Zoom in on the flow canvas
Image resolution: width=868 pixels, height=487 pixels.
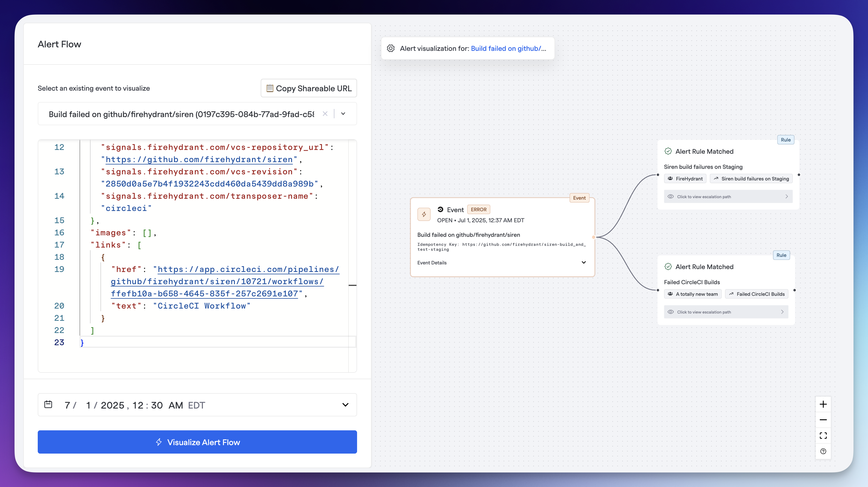coord(823,404)
